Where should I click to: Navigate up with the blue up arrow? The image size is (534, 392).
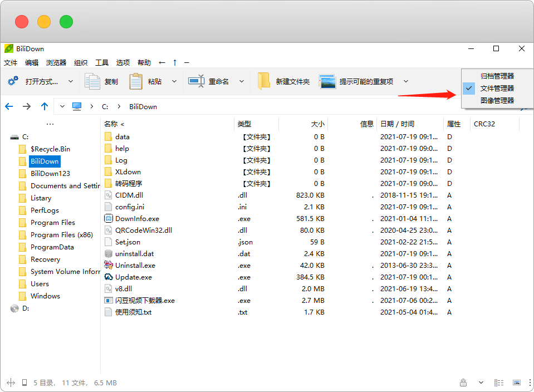(x=45, y=106)
